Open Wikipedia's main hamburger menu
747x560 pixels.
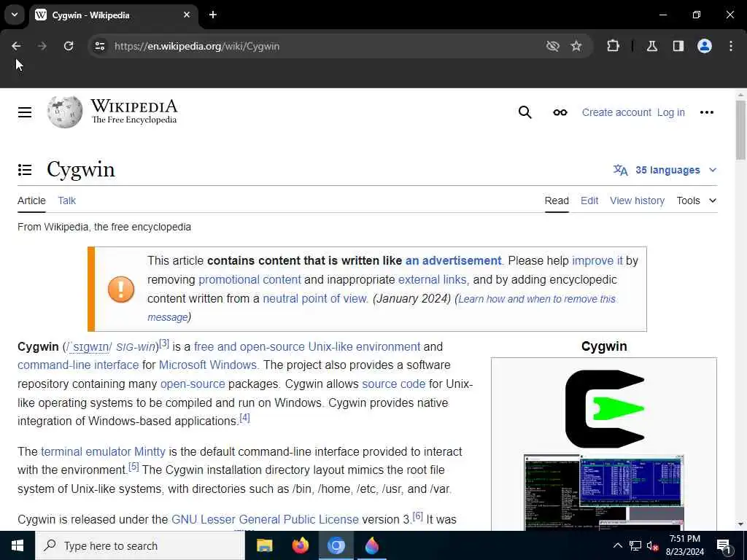[25, 112]
